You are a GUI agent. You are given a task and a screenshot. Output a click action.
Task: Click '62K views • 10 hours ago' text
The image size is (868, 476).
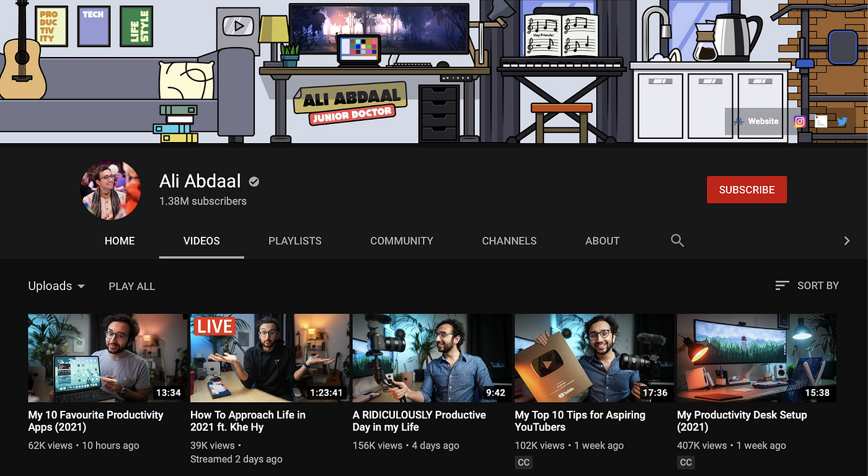click(84, 446)
